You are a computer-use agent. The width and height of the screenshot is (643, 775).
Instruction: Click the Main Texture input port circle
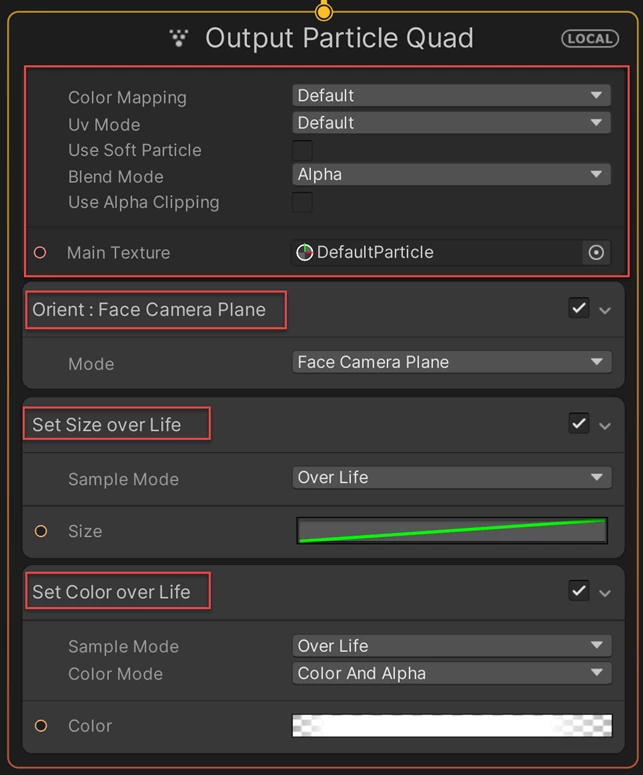pos(40,253)
